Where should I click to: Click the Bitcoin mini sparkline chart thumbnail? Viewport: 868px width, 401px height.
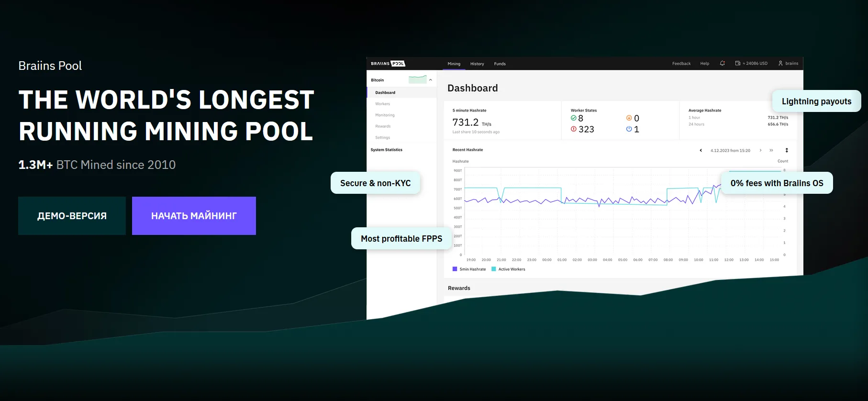418,79
